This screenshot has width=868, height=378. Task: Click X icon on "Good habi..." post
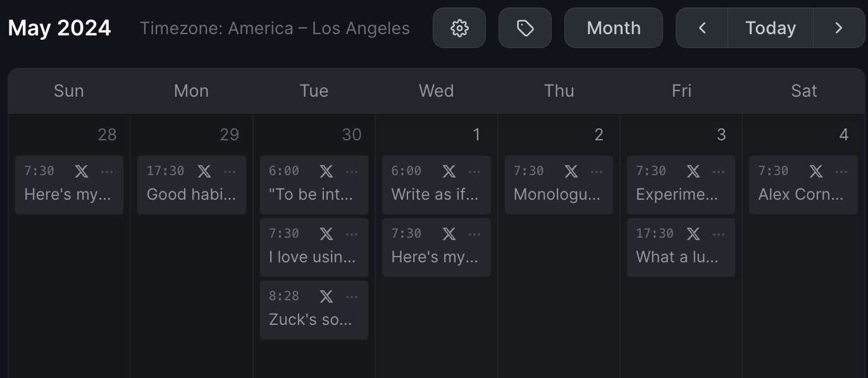[204, 171]
